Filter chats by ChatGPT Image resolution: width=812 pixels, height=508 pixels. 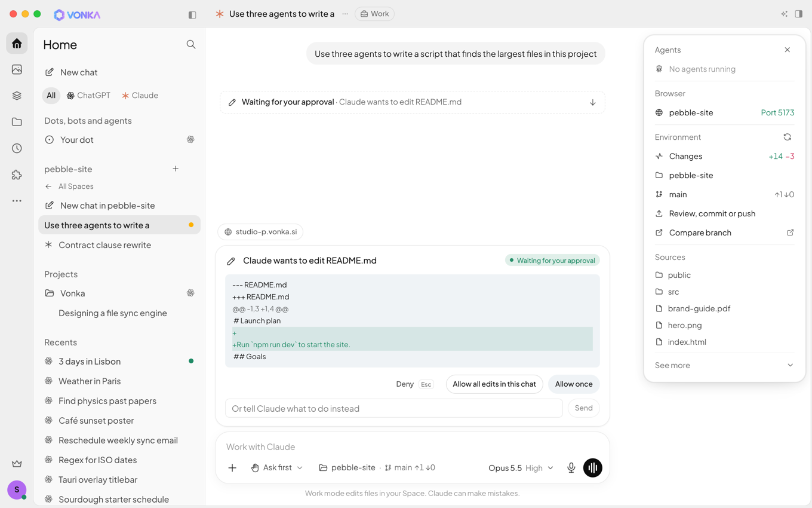[x=88, y=95]
